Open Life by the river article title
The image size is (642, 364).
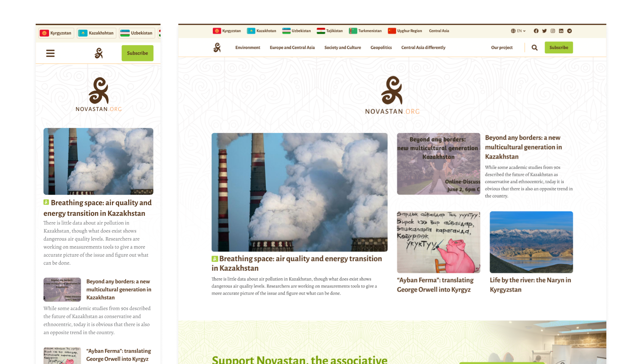coord(530,284)
